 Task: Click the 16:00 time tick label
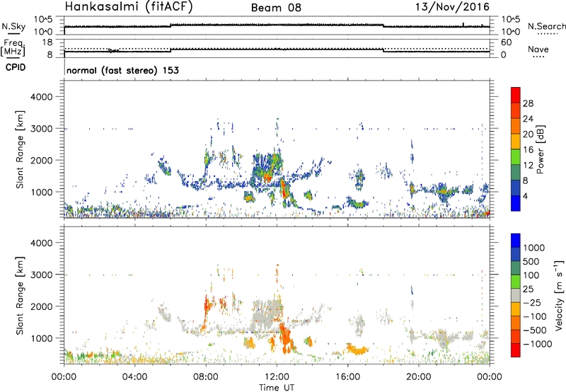[x=347, y=377]
